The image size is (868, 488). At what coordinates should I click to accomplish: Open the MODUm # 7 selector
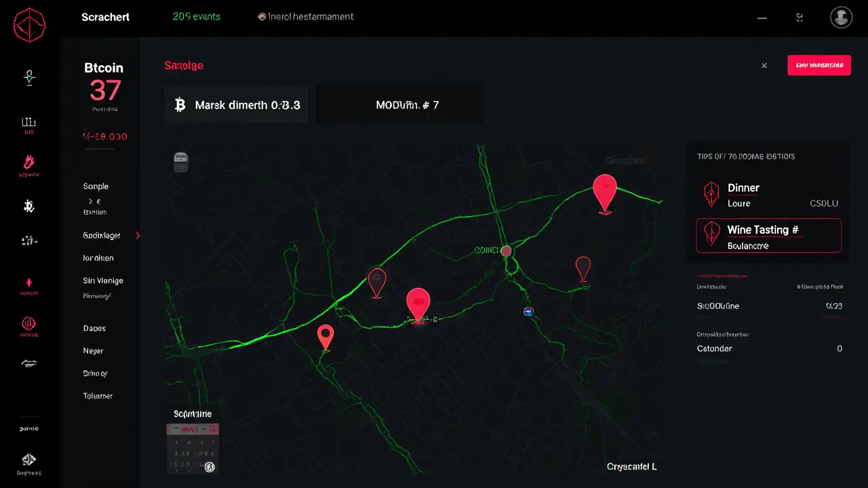(399, 104)
